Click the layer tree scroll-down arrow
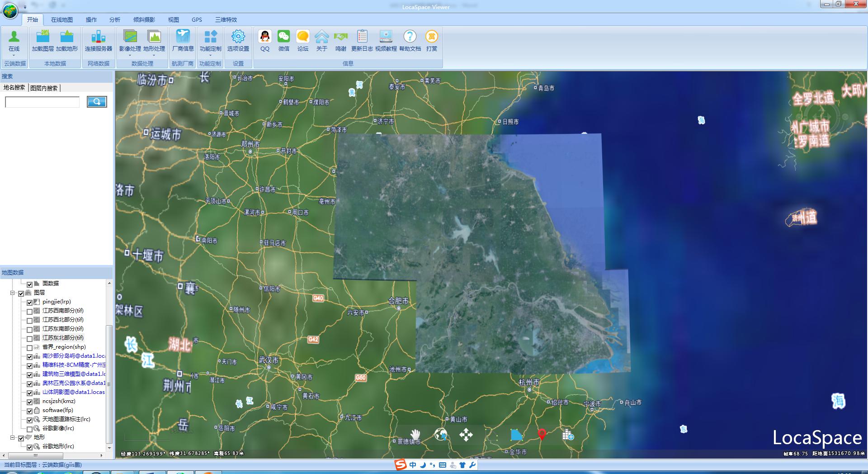This screenshot has width=868, height=474. pos(109,448)
